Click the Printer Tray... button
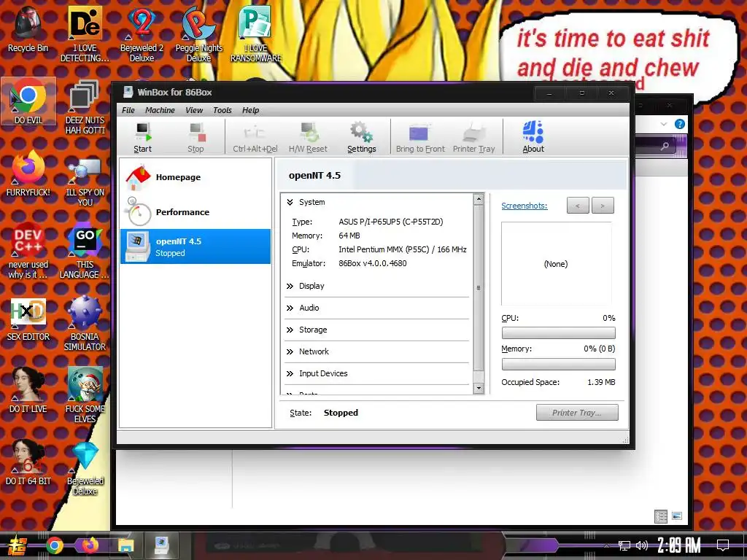747x560 pixels. pyautogui.click(x=577, y=413)
